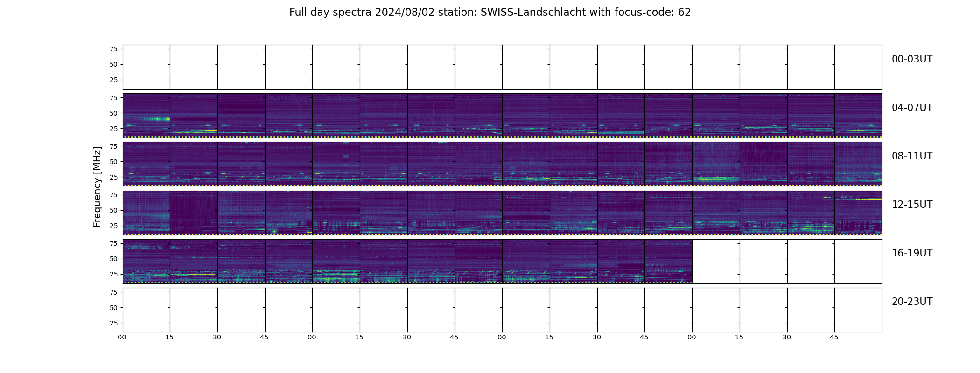This screenshot has height=373, width=980.
Task: Click the 50 tick of the 16-19UT row
Action: tap(113, 259)
